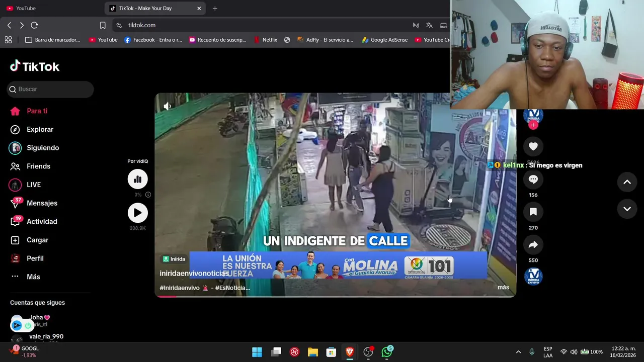
Task: Click the #Iniridaenvivo hashtag
Action: coord(179,288)
